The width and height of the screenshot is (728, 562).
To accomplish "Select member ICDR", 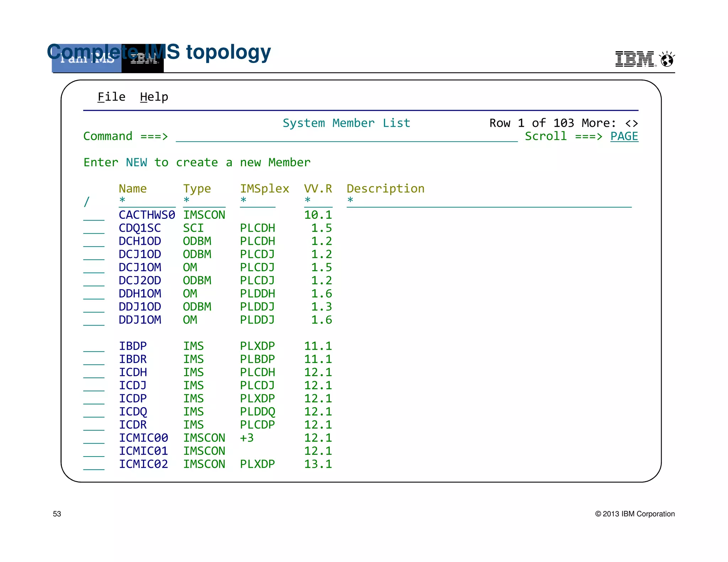I will (133, 425).
